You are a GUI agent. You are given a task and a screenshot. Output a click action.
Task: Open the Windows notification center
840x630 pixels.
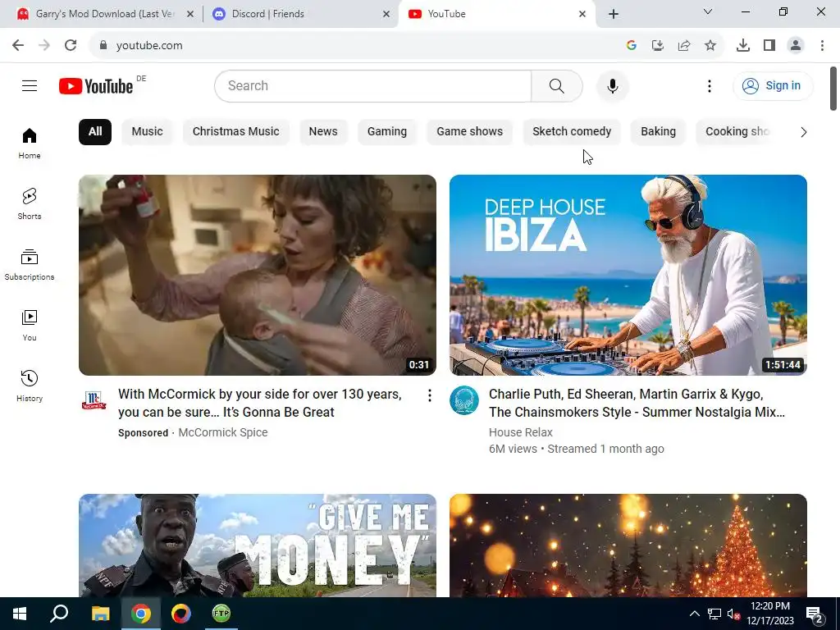coord(815,614)
